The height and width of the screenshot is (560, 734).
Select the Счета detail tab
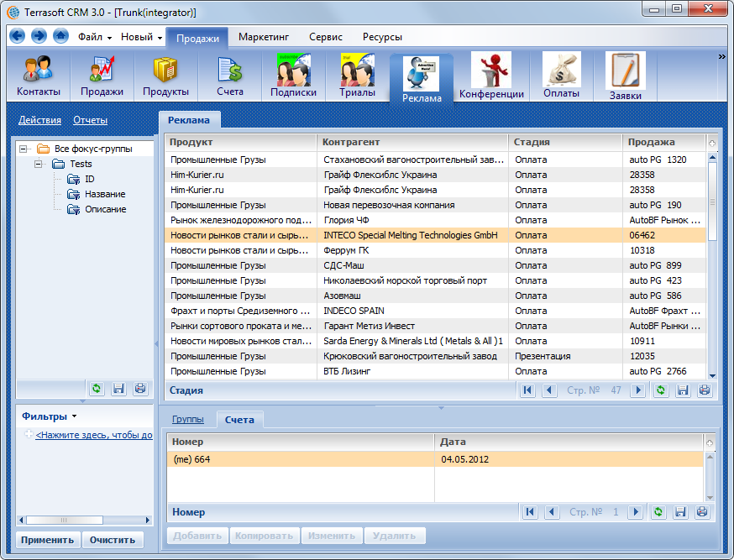(x=239, y=420)
